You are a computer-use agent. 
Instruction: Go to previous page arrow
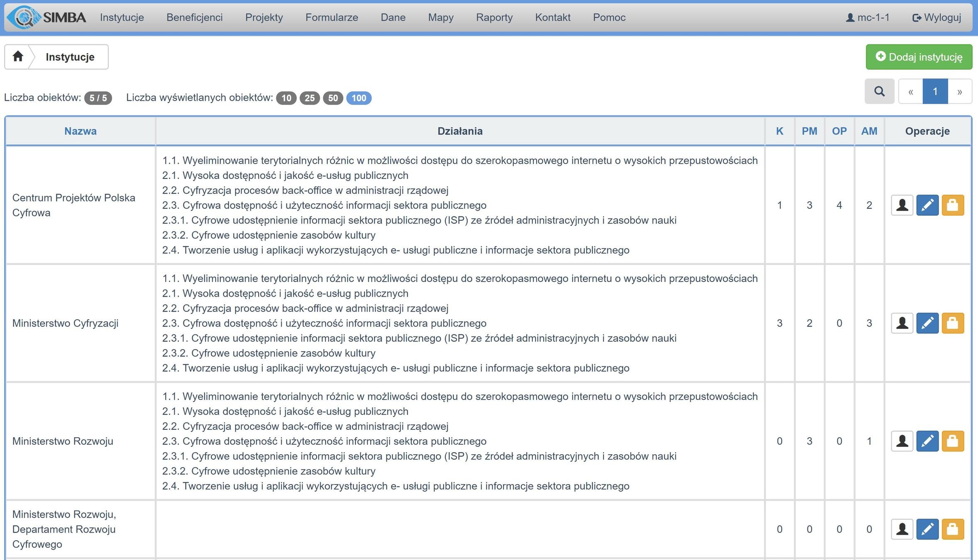point(910,91)
